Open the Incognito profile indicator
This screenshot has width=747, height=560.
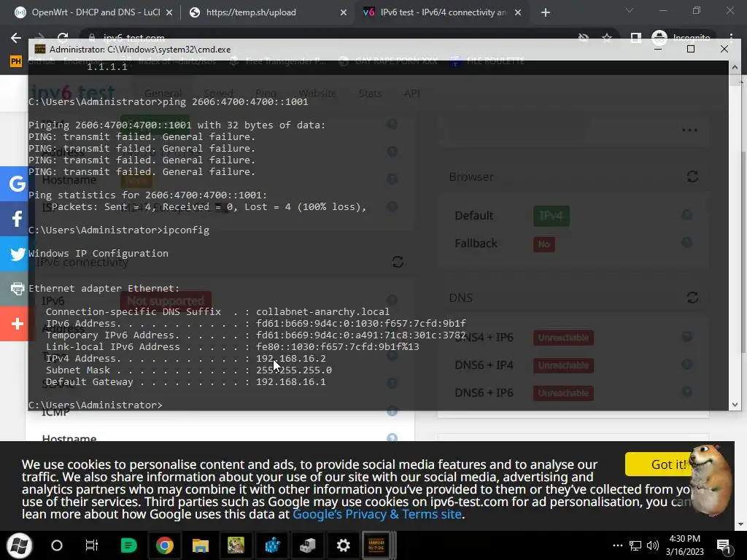pyautogui.click(x=681, y=38)
